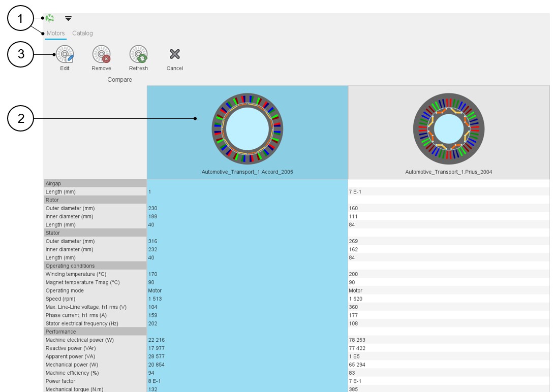Select the Automotive_Transport_1.Prius_2004 label
This screenshot has height=392, width=555.
448,172
